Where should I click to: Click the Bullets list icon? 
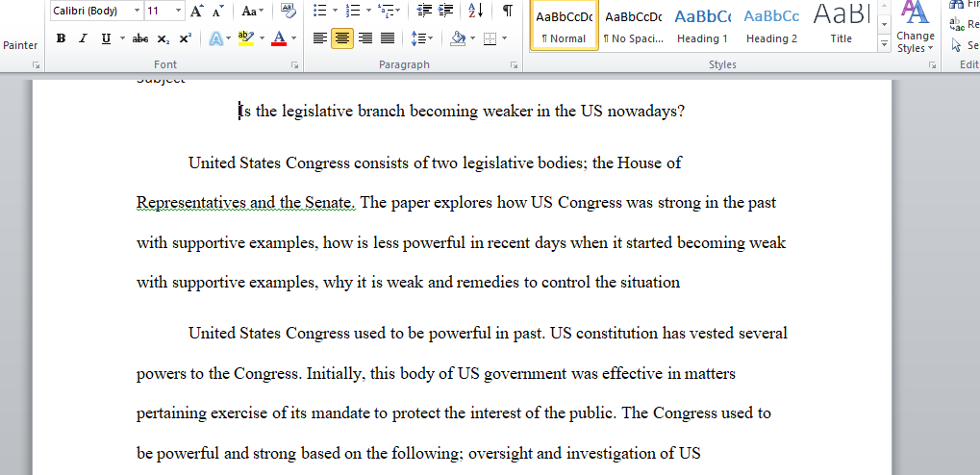point(319,11)
